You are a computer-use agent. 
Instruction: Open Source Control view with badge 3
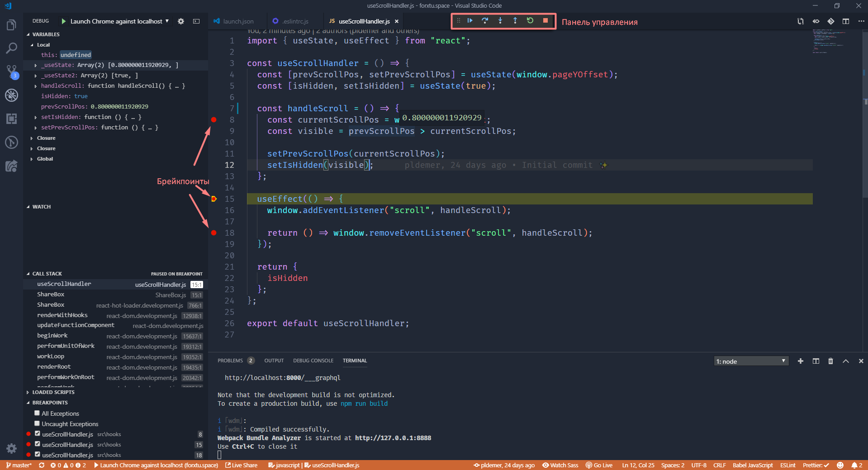point(11,71)
